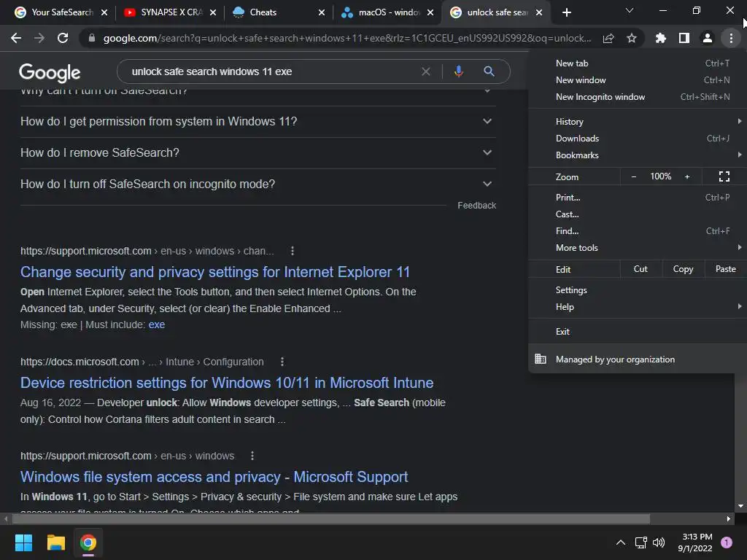Open the browser side panel icon
The image size is (747, 560).
click(x=684, y=38)
